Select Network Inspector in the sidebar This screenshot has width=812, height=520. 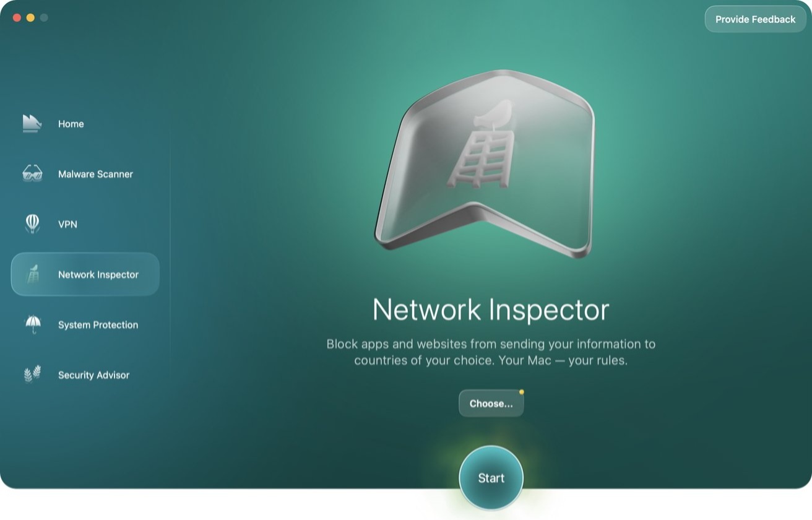85,274
